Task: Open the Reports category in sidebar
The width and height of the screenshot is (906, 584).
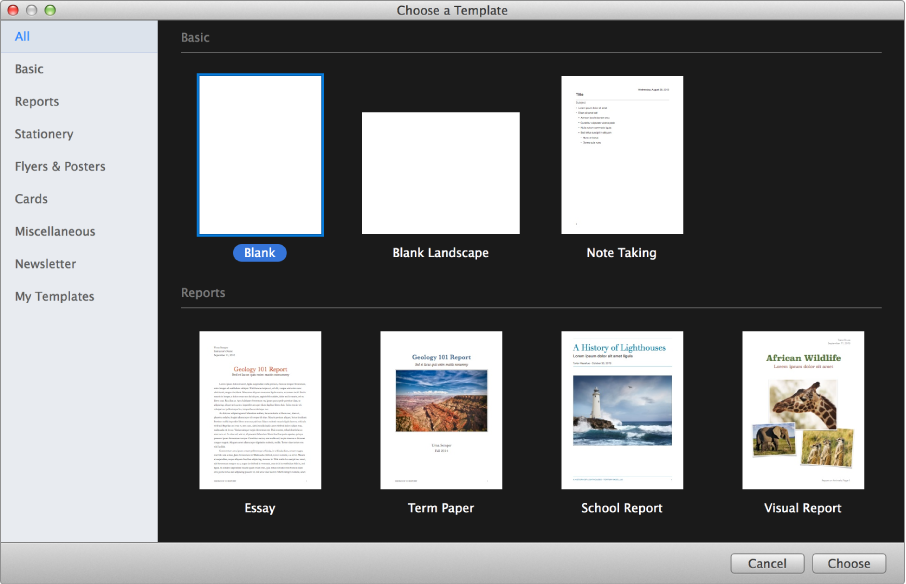Action: (x=37, y=102)
